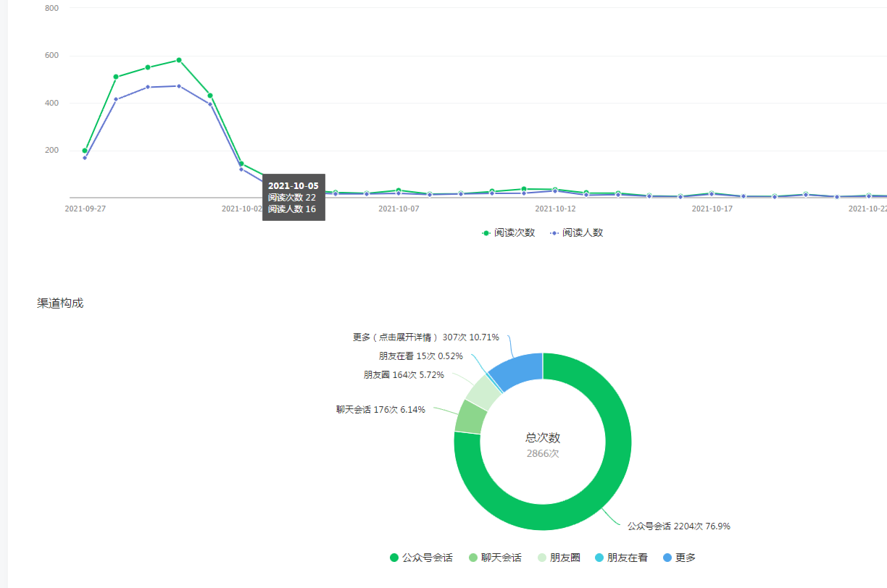This screenshot has width=887, height=588.
Task: Toggle 朋友圈 in the donut chart legend
Action: click(x=557, y=558)
